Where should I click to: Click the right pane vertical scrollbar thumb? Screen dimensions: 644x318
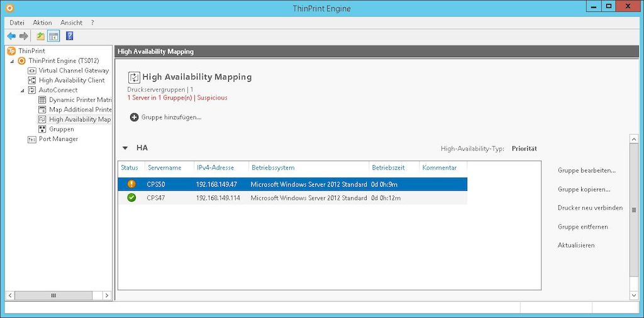(x=634, y=210)
